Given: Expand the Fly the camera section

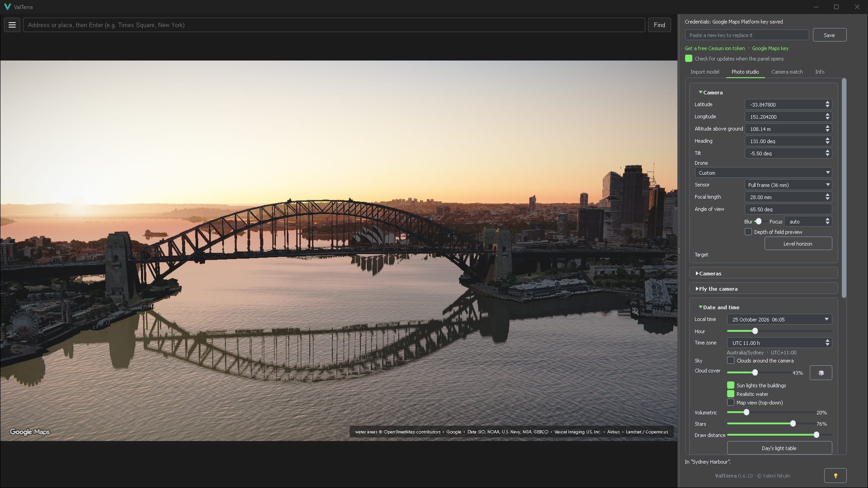Looking at the screenshot, I should click(717, 289).
